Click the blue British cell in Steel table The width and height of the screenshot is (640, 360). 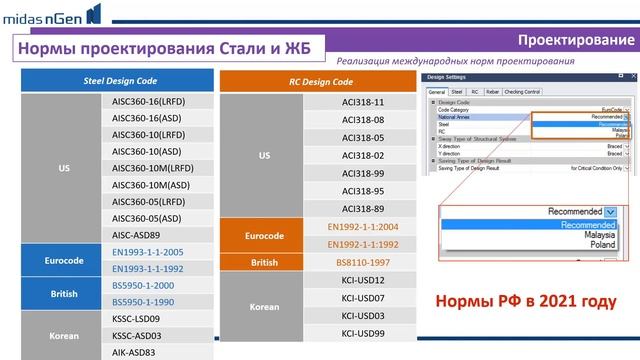point(61,294)
